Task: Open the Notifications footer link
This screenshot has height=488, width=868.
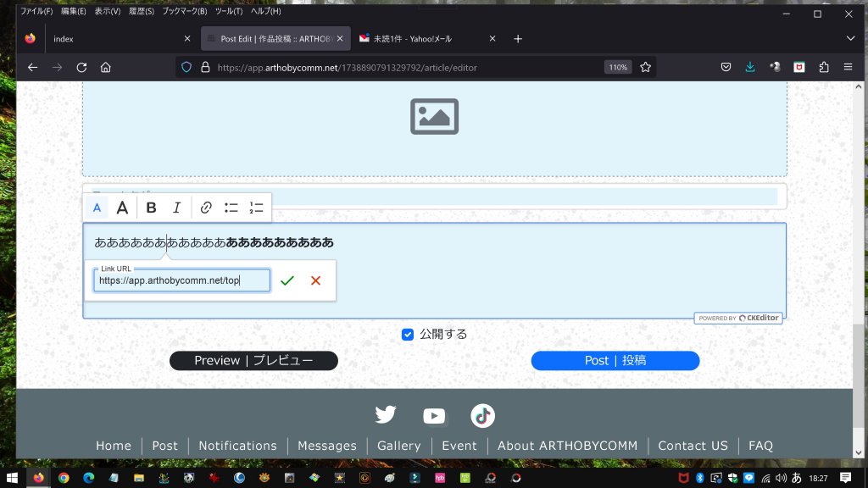Action: coord(237,446)
